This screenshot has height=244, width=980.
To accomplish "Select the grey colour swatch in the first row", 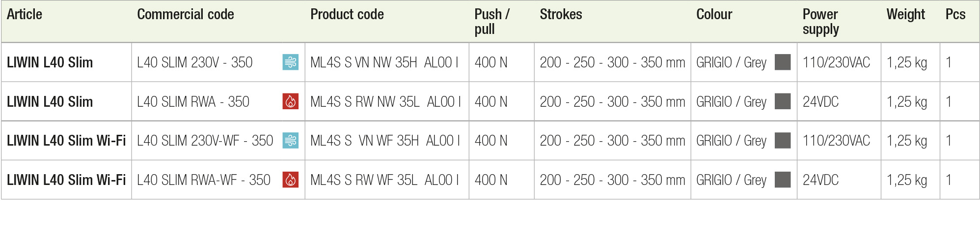I will (x=783, y=62).
